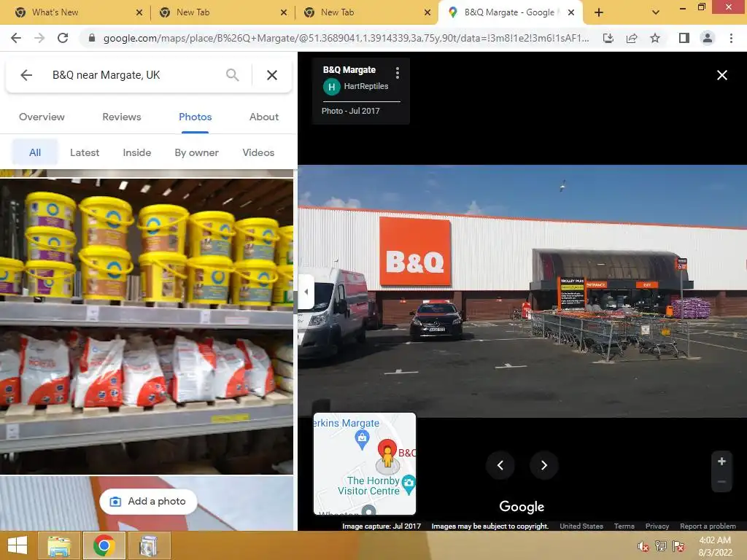The image size is (747, 560).
Task: Bookmark this page with the star
Action: pos(655,38)
